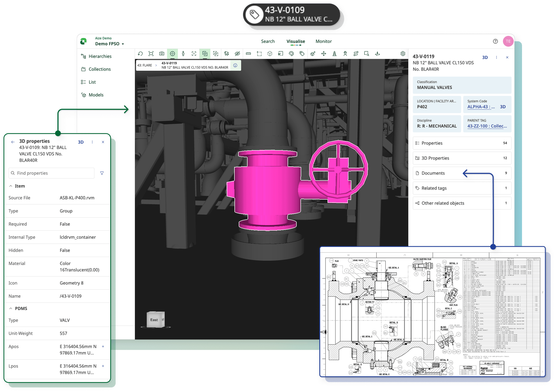This screenshot has width=555, height=392.
Task: Click the dashed zoom-to-object icon
Action: tap(216, 54)
